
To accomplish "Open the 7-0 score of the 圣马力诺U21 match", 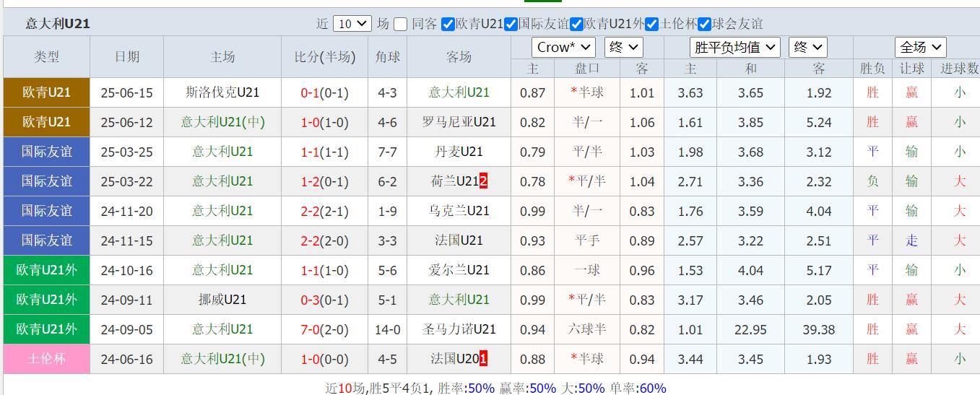I will tap(310, 329).
